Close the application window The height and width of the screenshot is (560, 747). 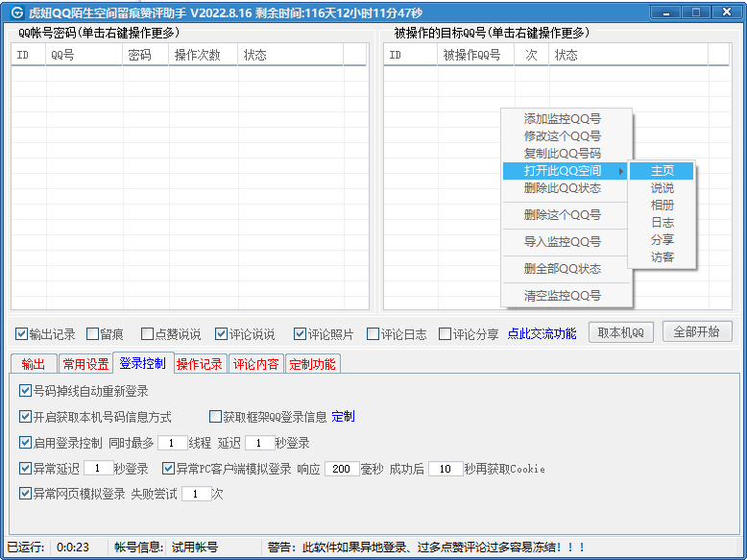(727, 12)
